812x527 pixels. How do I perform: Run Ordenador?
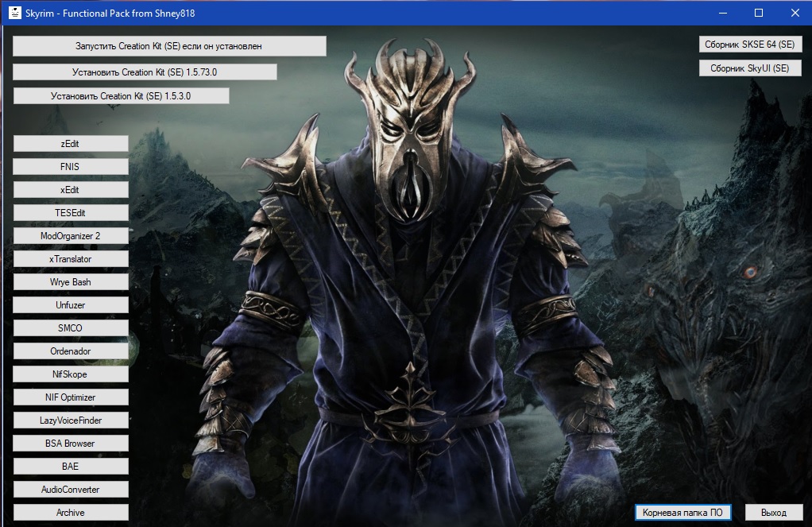[71, 351]
